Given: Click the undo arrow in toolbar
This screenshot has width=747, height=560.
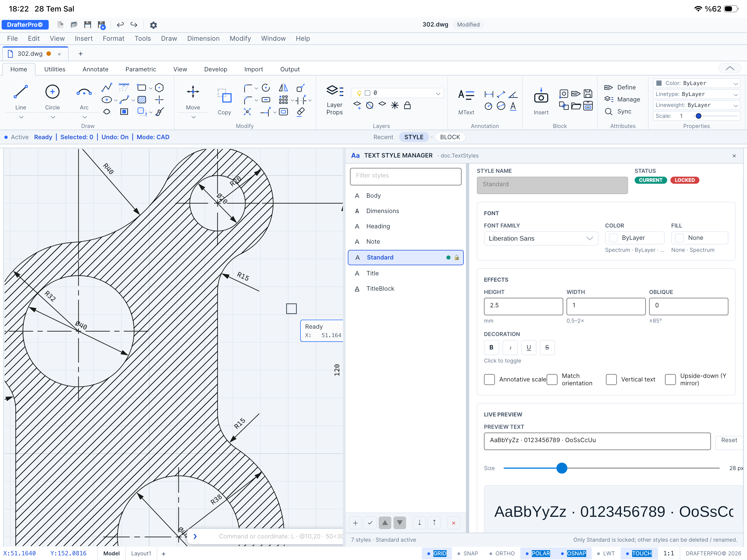Looking at the screenshot, I should click(120, 25).
